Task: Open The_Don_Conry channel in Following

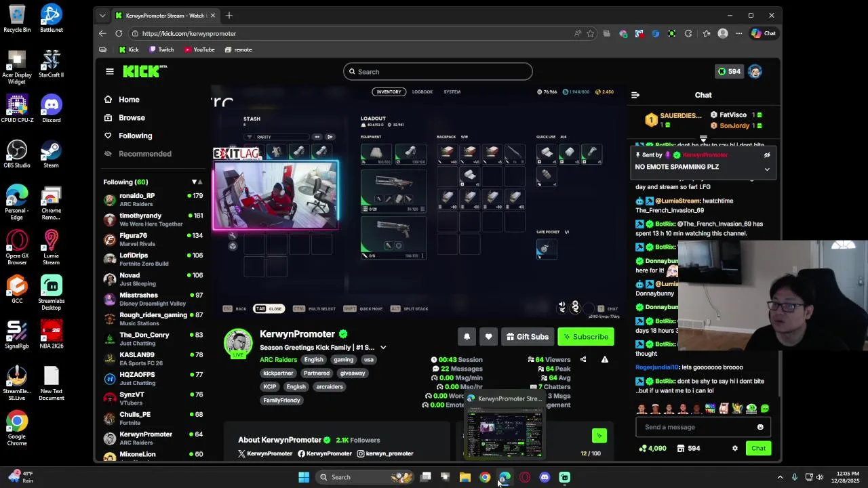Action: (153, 339)
